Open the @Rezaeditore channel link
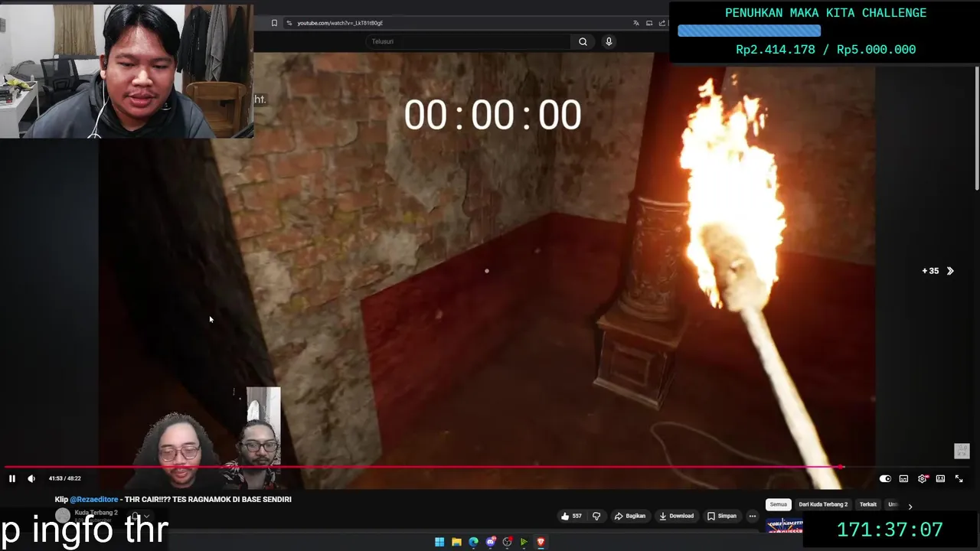 (94, 499)
